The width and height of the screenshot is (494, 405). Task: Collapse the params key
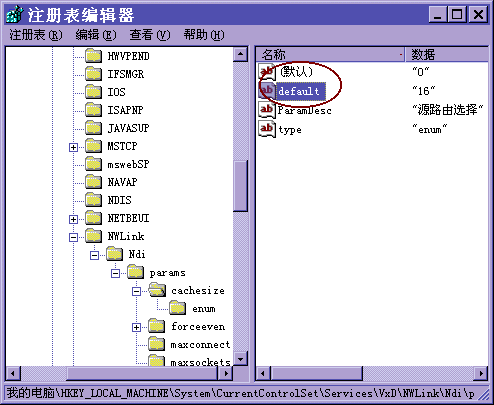coord(115,273)
